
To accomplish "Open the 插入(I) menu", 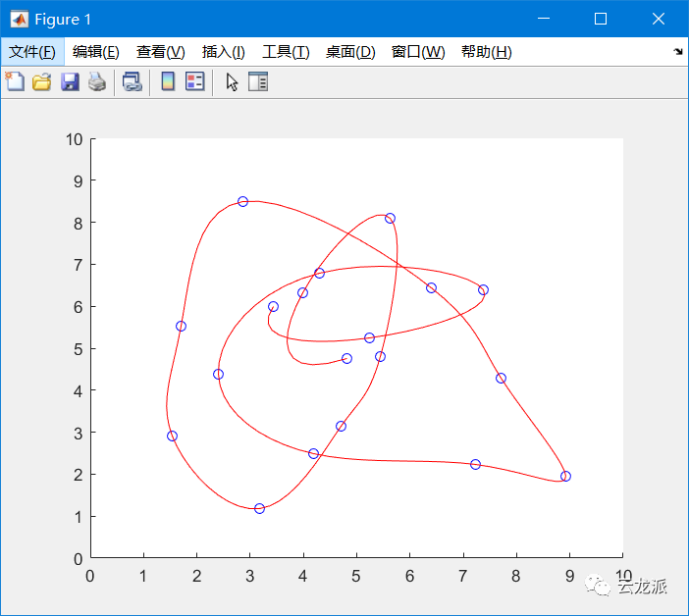I will click(x=223, y=52).
